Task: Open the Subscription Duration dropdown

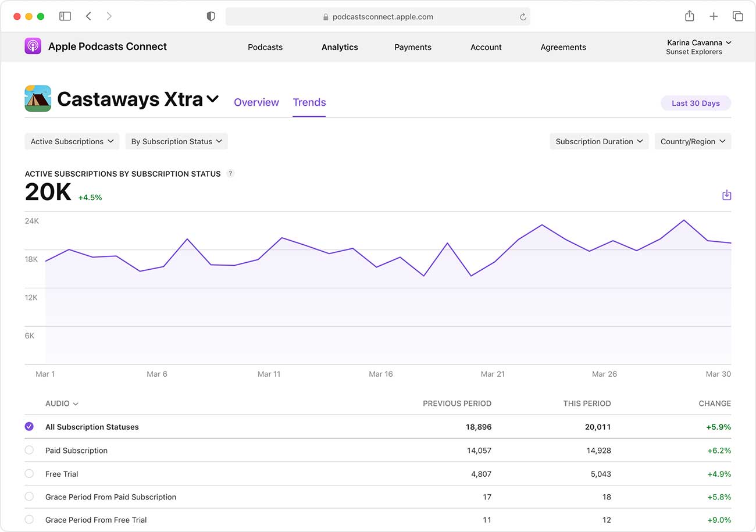Action: pyautogui.click(x=599, y=141)
